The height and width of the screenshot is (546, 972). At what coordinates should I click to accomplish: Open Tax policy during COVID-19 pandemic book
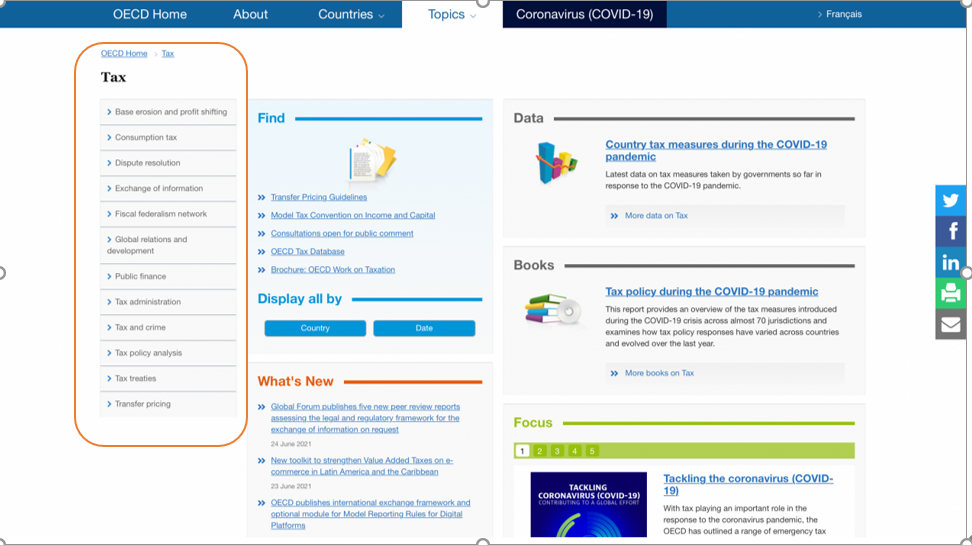pos(712,291)
